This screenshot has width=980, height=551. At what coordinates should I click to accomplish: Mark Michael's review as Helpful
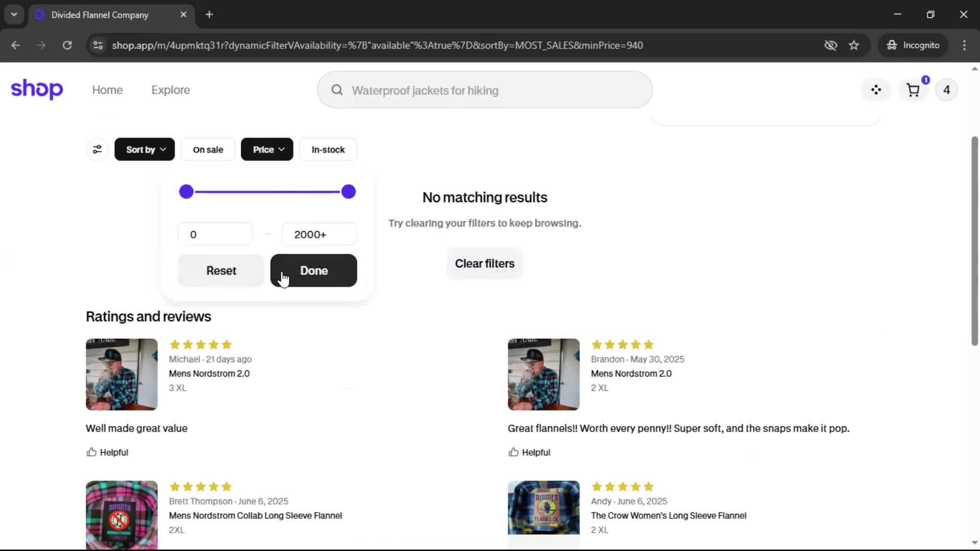click(107, 452)
